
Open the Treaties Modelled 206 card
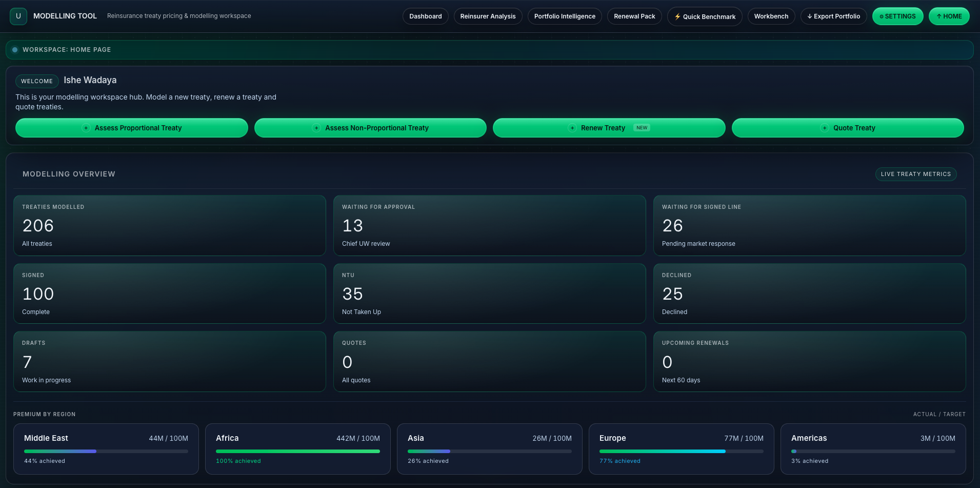170,225
